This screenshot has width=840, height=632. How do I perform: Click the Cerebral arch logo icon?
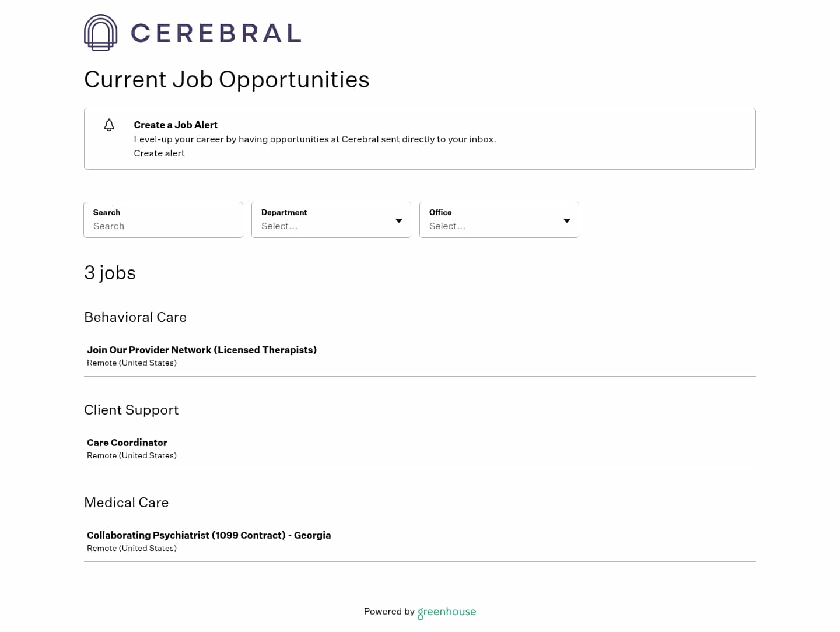pyautogui.click(x=100, y=33)
